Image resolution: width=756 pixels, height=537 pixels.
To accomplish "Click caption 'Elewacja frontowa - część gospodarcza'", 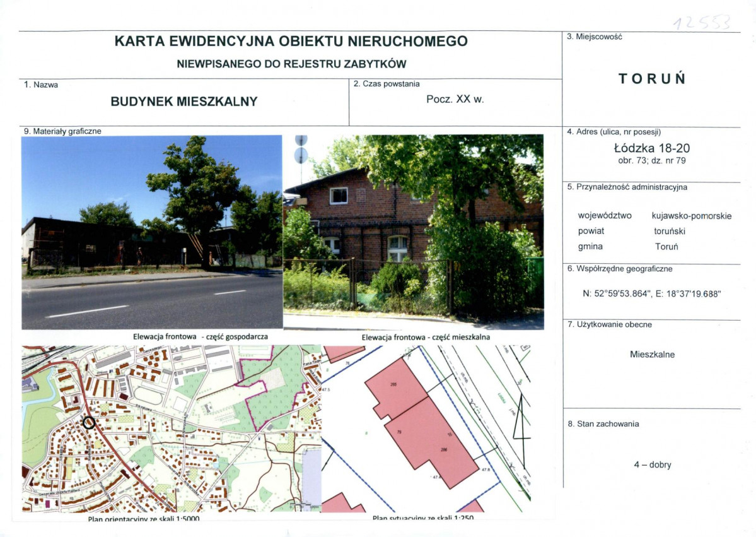I will (x=200, y=336).
